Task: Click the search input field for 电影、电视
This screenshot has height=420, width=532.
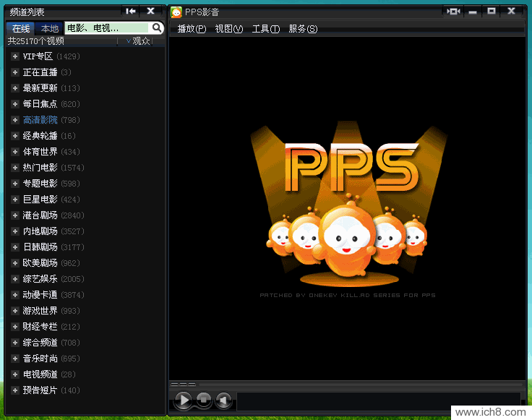Action: 106,28
